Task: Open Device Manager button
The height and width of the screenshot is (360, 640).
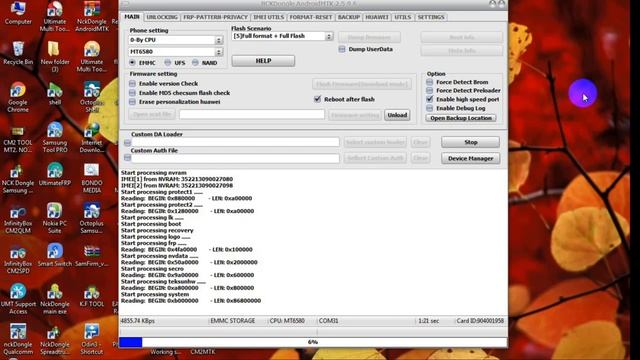Action: point(471,158)
